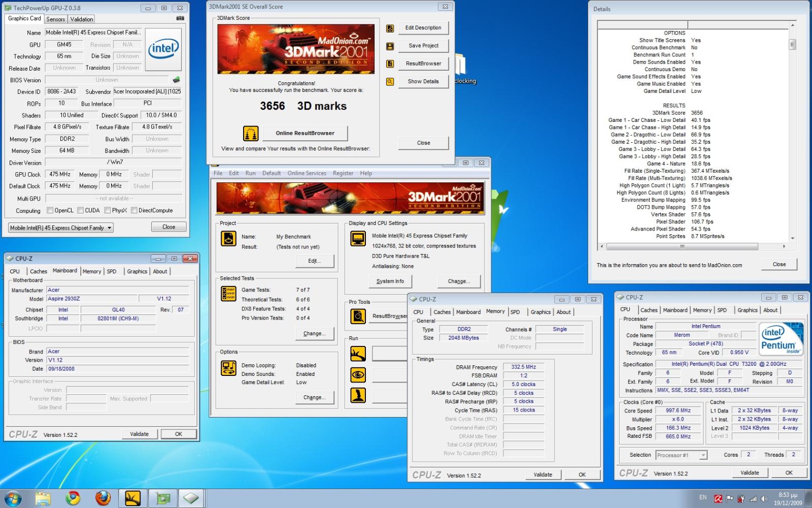Open the Online Services menu in 3DMark2001
The width and height of the screenshot is (812, 508).
click(x=307, y=173)
